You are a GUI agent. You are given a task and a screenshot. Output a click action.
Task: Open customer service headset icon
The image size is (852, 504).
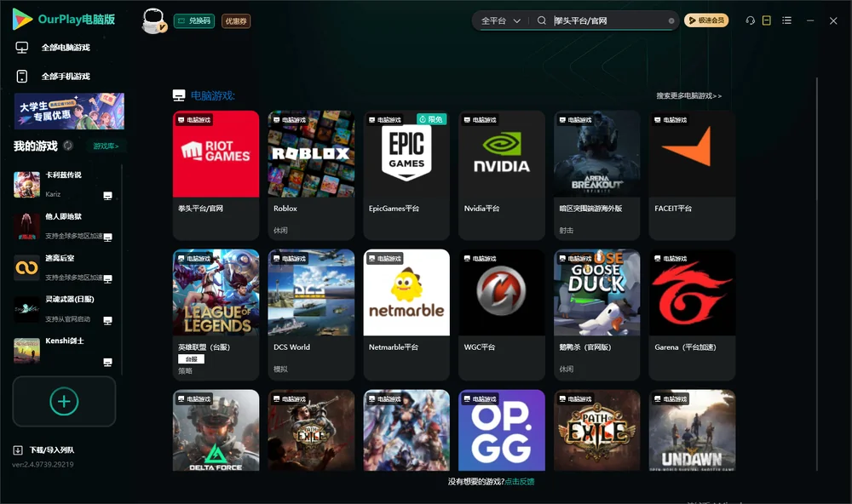[750, 20]
